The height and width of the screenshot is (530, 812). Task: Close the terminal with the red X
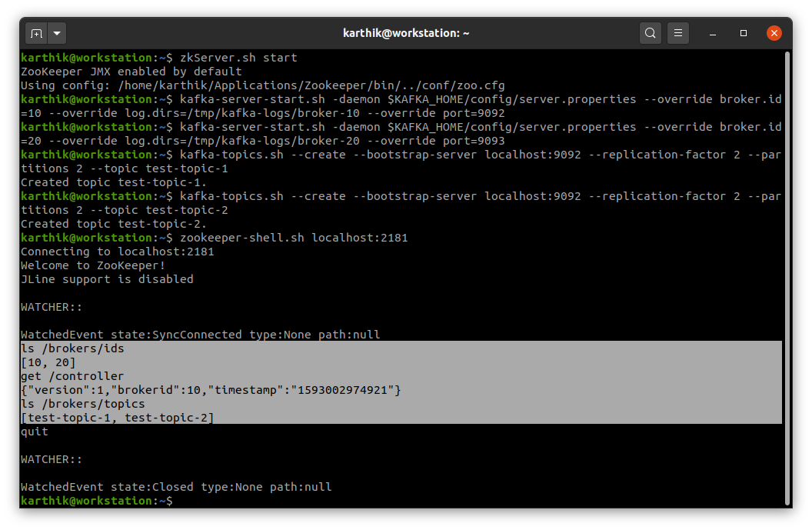click(774, 34)
